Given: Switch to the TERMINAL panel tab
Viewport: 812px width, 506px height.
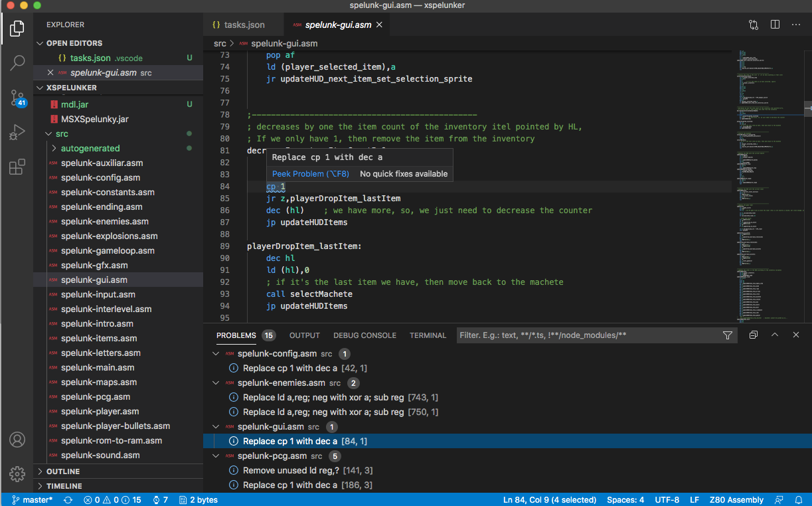Looking at the screenshot, I should tap(428, 335).
